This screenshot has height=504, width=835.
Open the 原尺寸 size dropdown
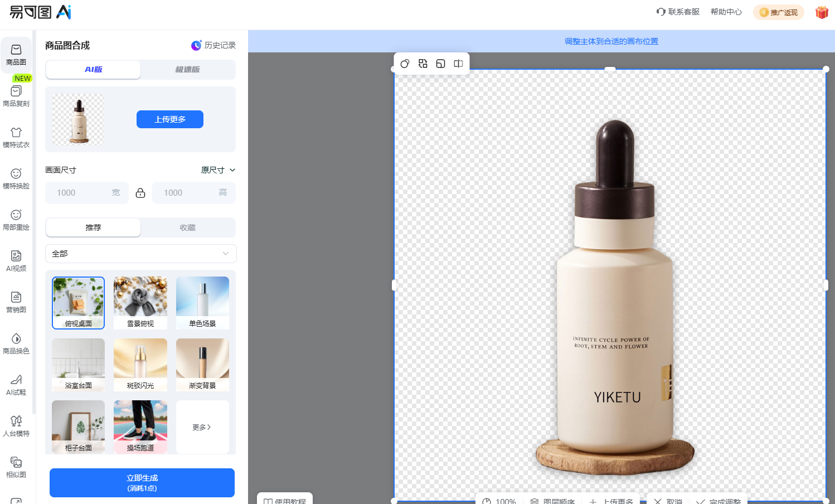219,170
